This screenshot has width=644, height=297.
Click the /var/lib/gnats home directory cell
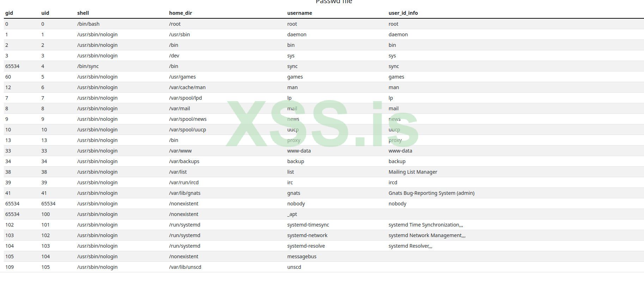(185, 193)
